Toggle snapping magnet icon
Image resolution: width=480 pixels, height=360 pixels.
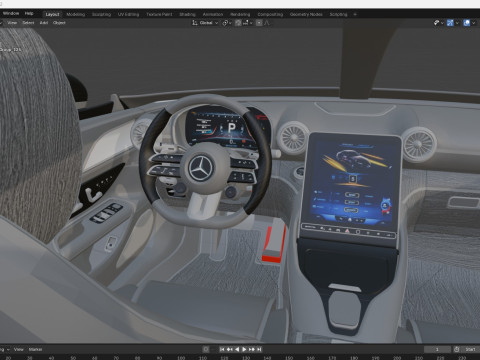coord(238,23)
